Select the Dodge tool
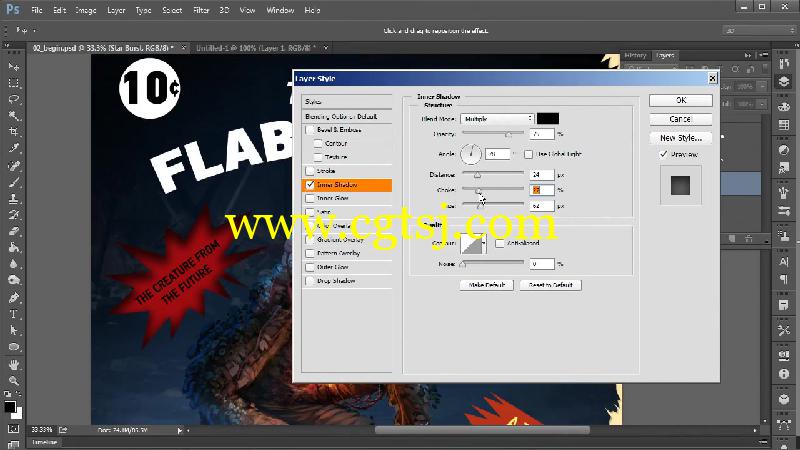 tap(14, 280)
